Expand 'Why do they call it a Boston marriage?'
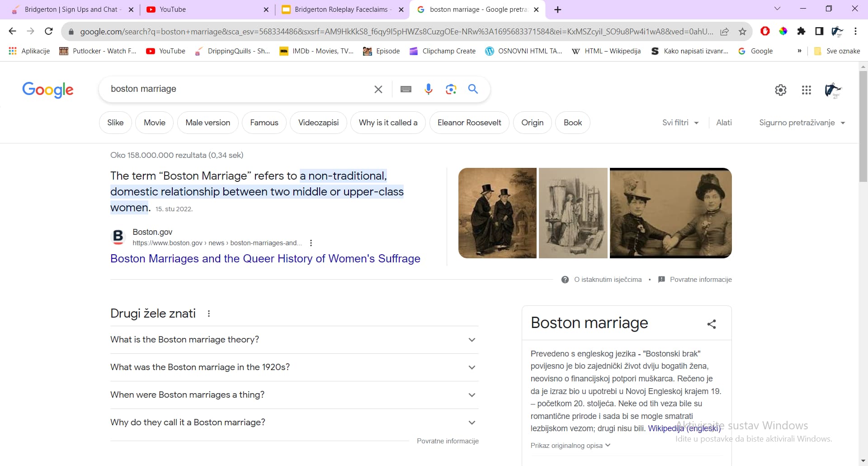The image size is (868, 466). 294,423
